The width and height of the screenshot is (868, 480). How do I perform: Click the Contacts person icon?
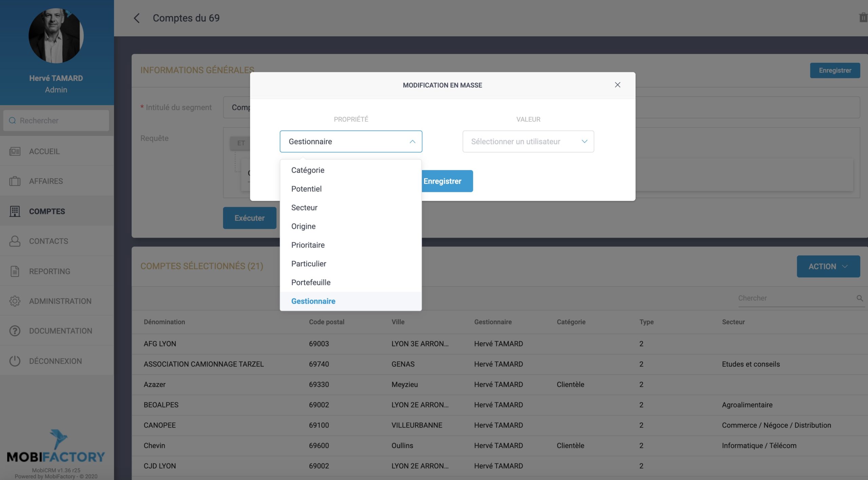[15, 241]
